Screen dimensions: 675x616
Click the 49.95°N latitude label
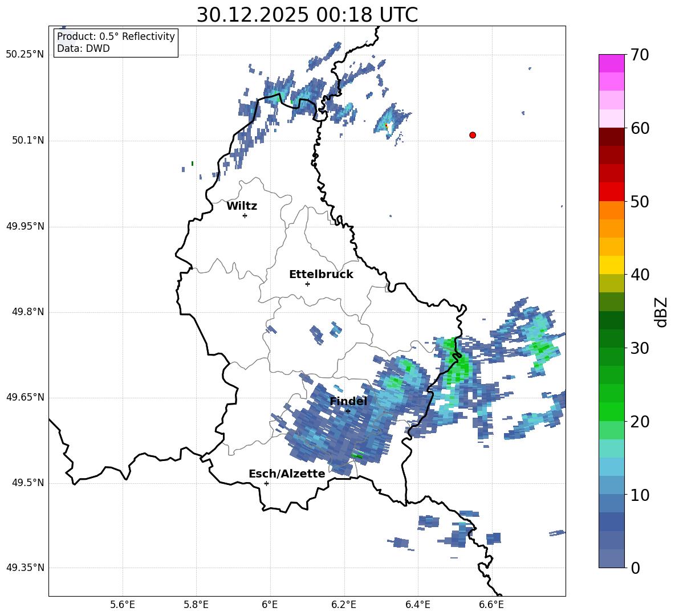[25, 226]
